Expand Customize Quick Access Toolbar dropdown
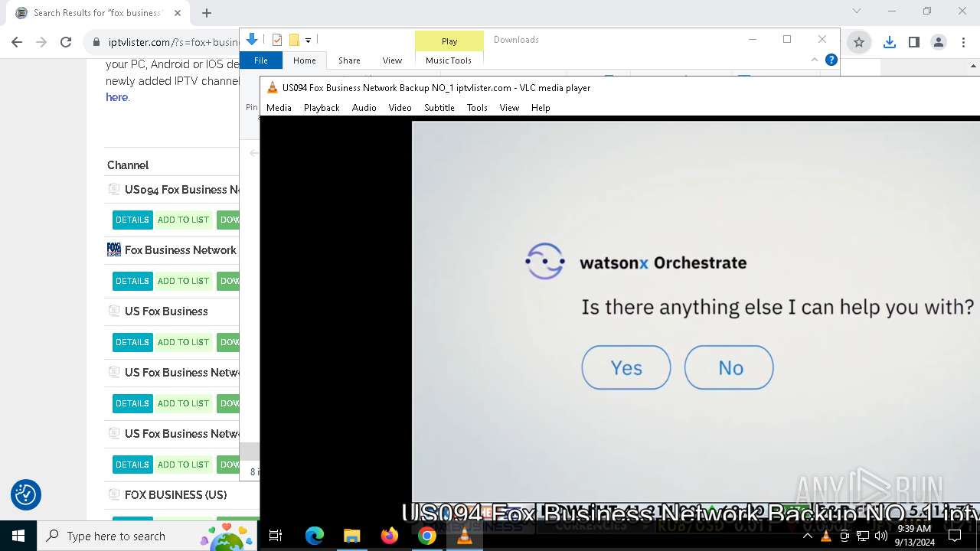Screen dimensions: 980x551 pos(308,40)
